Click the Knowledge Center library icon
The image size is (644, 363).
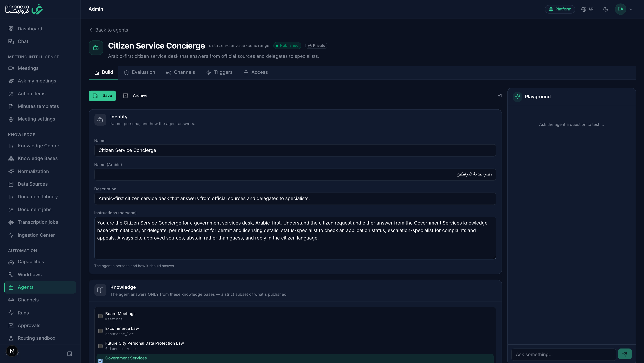pyautogui.click(x=11, y=146)
